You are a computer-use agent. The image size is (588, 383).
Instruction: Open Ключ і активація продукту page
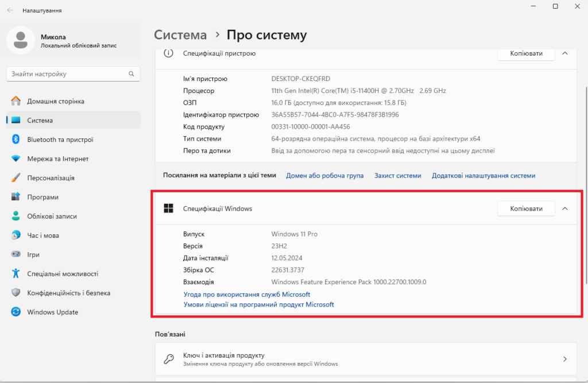coord(366,359)
